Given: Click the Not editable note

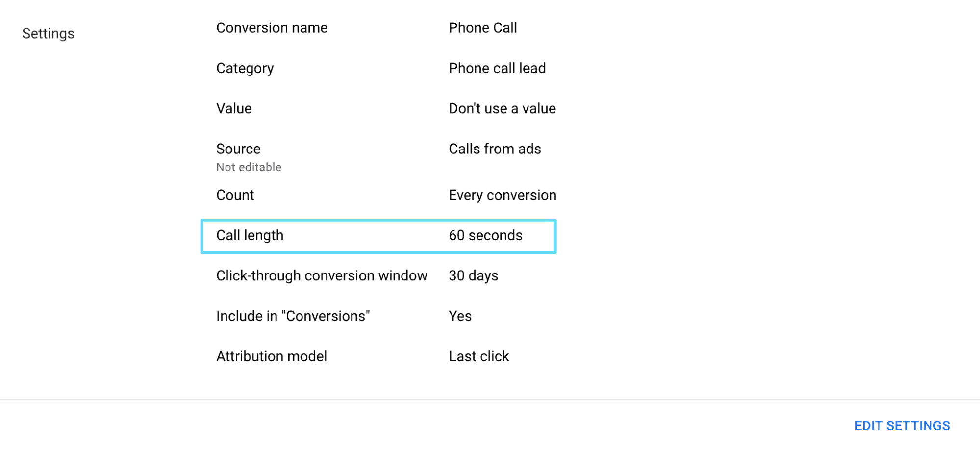Looking at the screenshot, I should click(x=249, y=167).
